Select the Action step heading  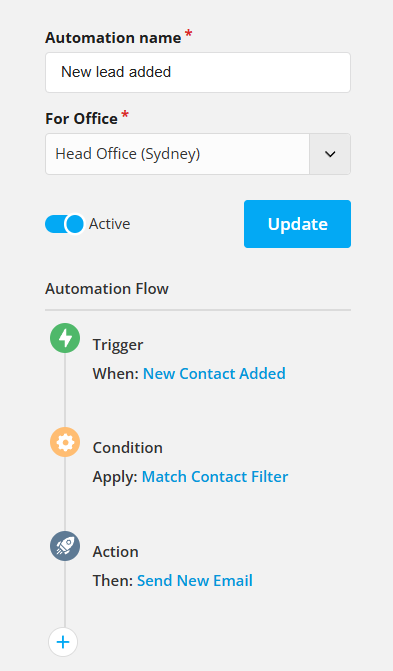pos(116,552)
